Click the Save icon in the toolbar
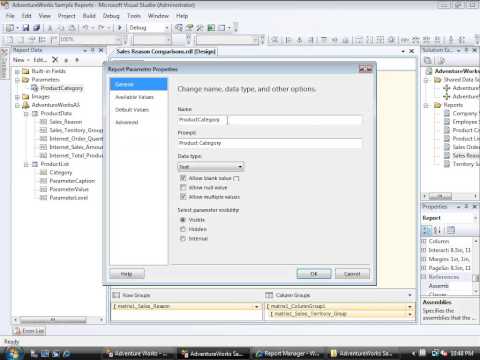This screenshot has width=480, height=360. 26,28
